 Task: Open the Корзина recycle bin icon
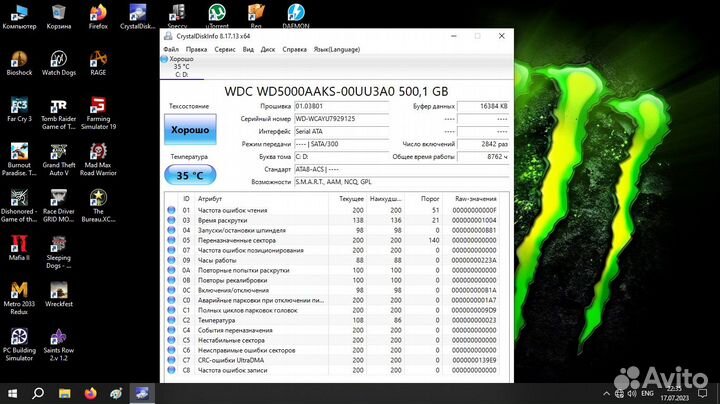(59, 16)
